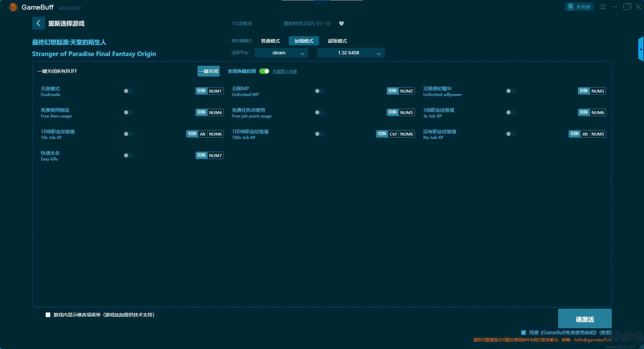The width and height of the screenshot is (644, 349).
Task: Click the 最终幻想起源:天堂的陌生人 title
Action: (69, 42)
